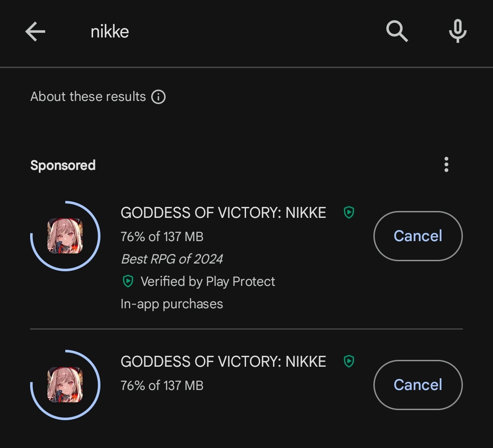Tap the Best RPG of 2024 tagline
This screenshot has width=493, height=448.
172,259
